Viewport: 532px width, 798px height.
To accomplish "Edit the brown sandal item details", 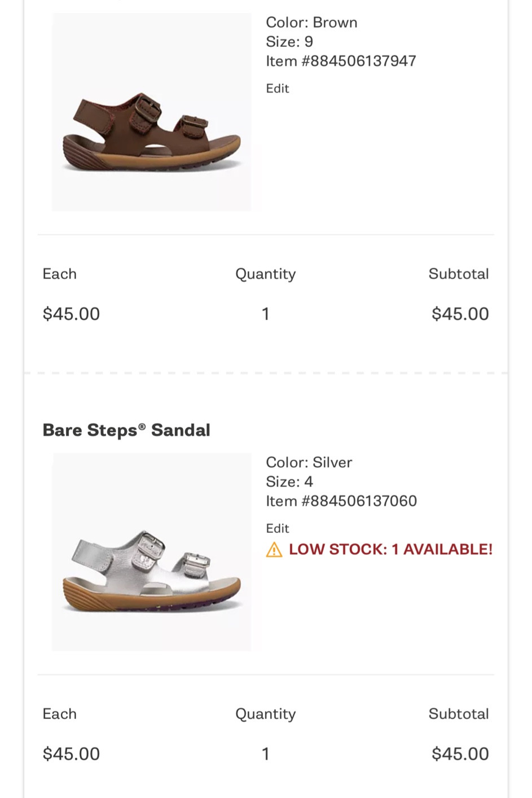I will pyautogui.click(x=277, y=88).
